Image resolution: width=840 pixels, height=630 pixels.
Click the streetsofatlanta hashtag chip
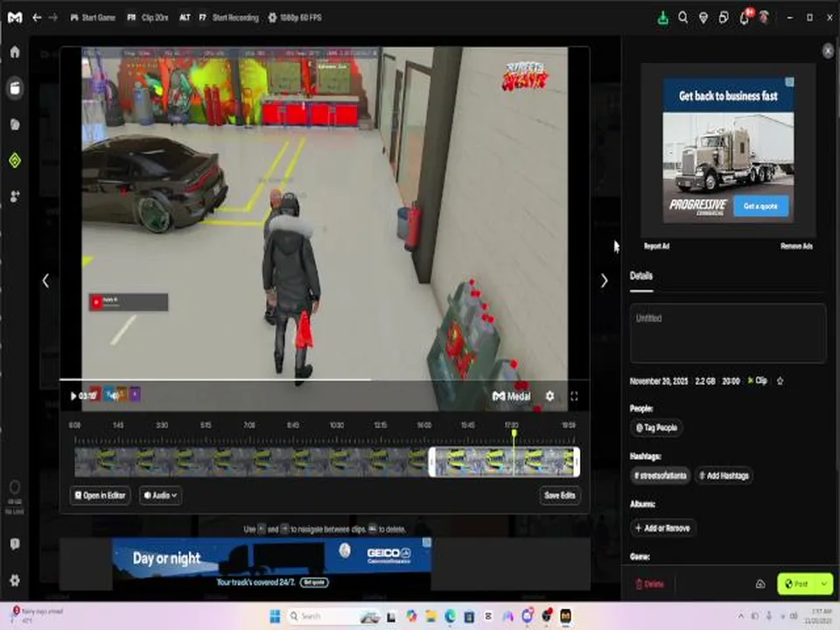tap(661, 475)
